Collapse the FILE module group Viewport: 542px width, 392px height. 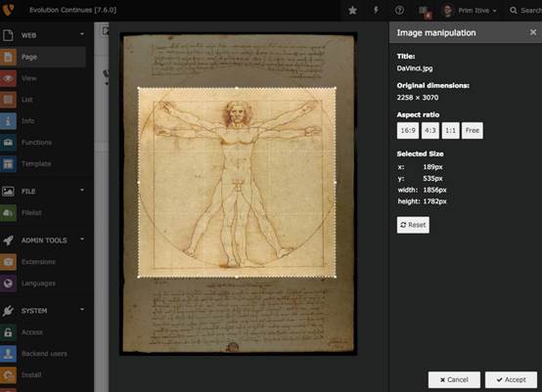82,191
